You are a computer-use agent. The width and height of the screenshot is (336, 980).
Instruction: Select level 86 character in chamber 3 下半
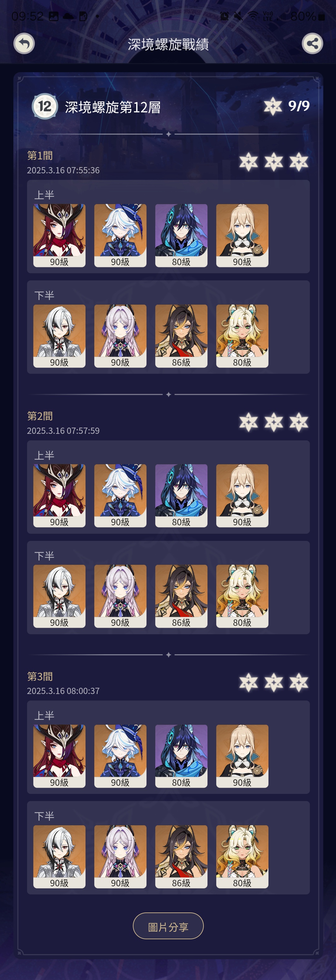pos(181,856)
